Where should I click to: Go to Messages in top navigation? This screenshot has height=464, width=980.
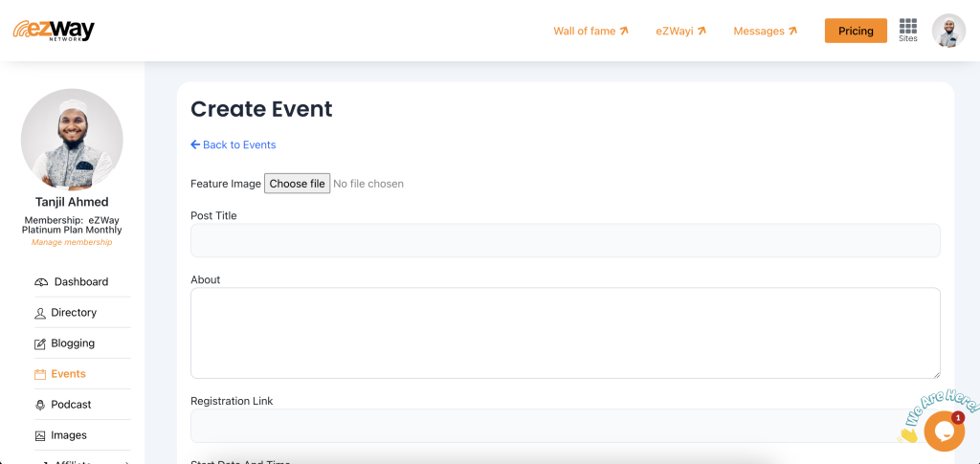(x=765, y=31)
